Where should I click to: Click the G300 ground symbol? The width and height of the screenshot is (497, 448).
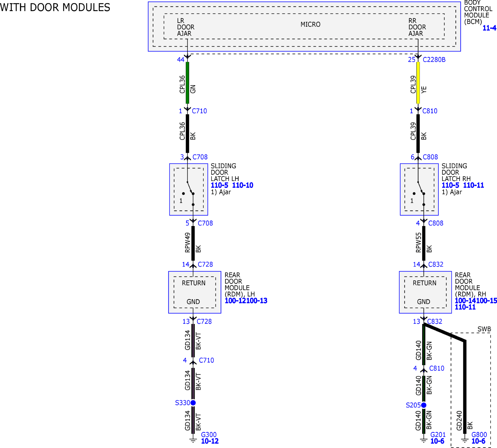(x=193, y=441)
